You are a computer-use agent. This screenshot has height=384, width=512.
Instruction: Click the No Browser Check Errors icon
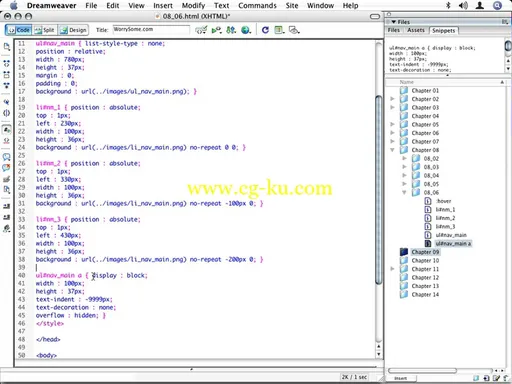201,30
